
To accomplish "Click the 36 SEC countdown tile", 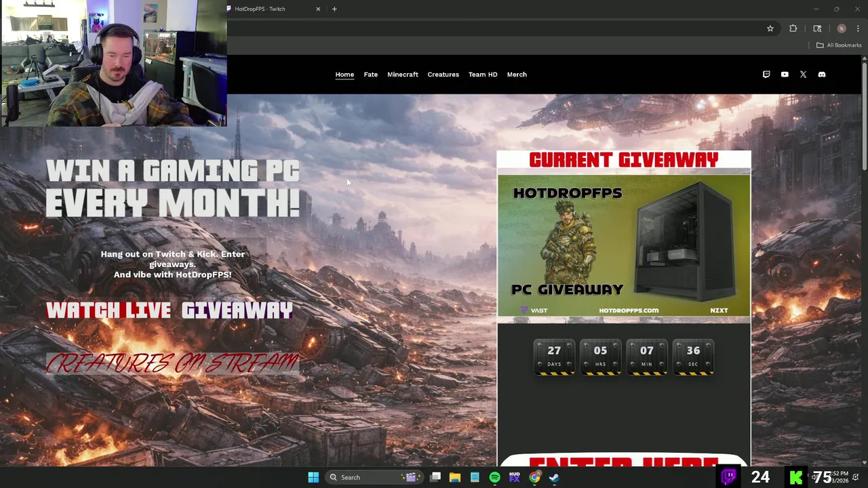I will (693, 357).
